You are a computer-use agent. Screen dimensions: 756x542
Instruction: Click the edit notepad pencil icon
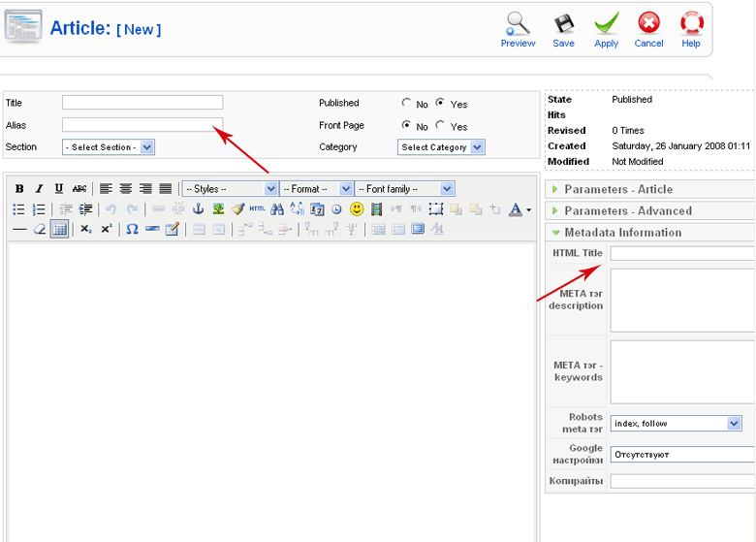click(173, 230)
